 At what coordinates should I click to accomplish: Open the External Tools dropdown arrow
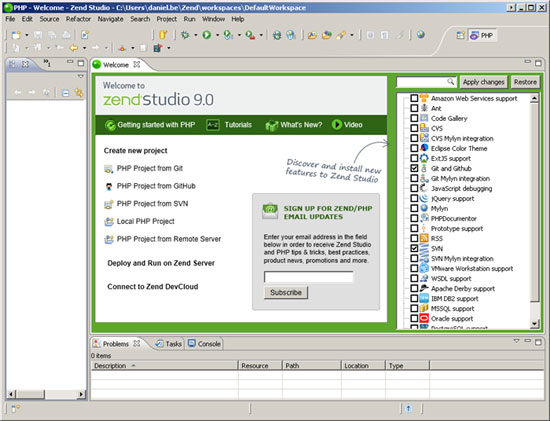[x=261, y=35]
